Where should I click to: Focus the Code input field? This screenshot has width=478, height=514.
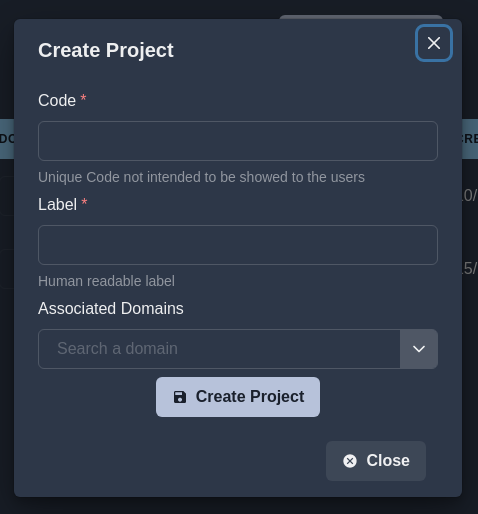(x=238, y=141)
